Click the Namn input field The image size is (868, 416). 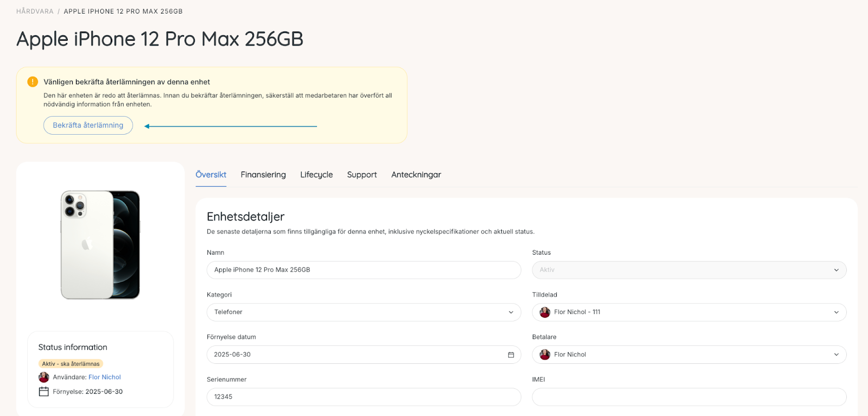tap(363, 270)
